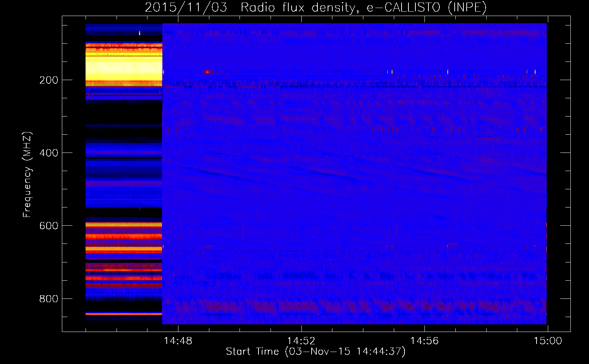589x364 pixels.
Task: Click the 400 frequency tick label
Action: [x=49, y=153]
